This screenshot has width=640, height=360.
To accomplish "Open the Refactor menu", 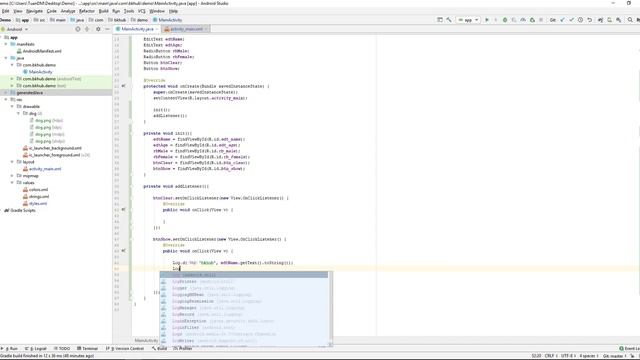I will click(x=87, y=11).
